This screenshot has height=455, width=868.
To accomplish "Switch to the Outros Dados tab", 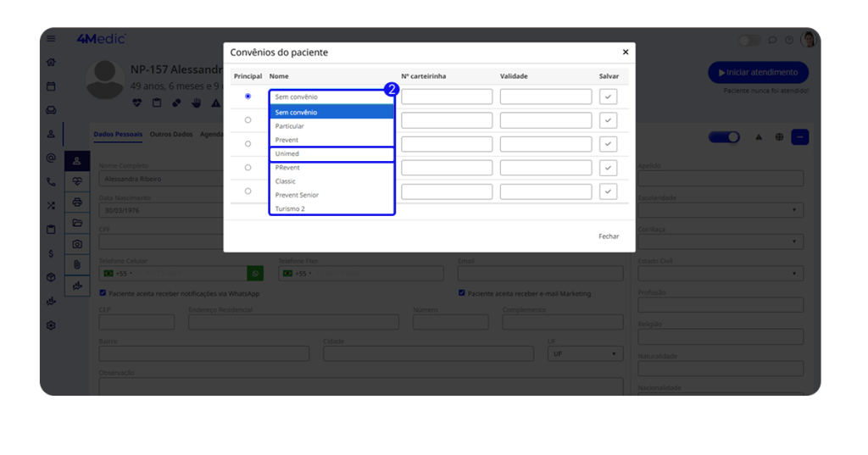I will [x=171, y=135].
